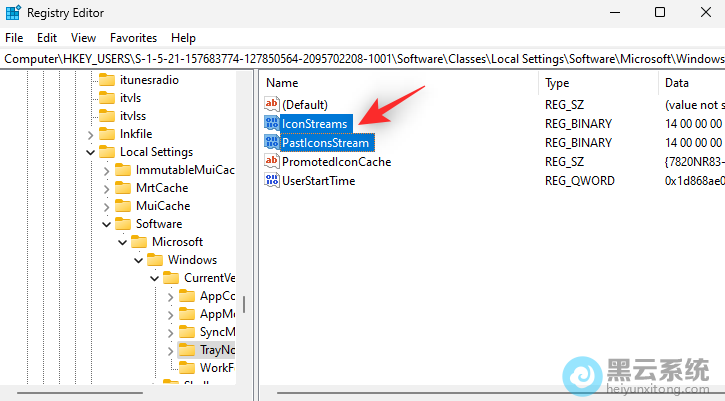
Task: Select the MuiCache key in the tree
Action: tap(162, 206)
